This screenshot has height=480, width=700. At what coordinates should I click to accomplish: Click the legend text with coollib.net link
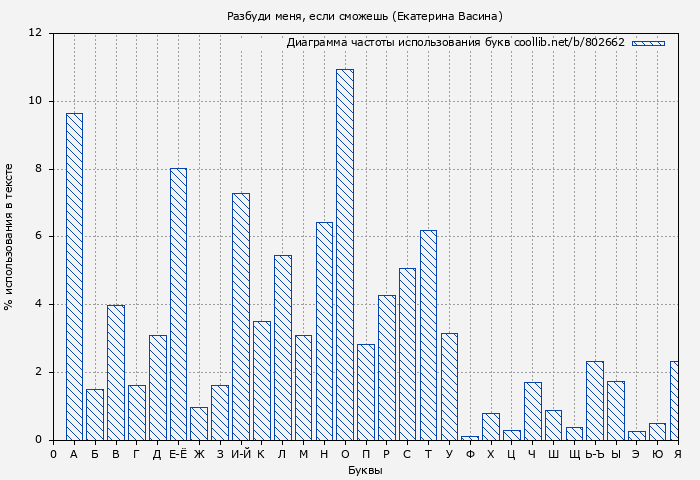tap(455, 43)
